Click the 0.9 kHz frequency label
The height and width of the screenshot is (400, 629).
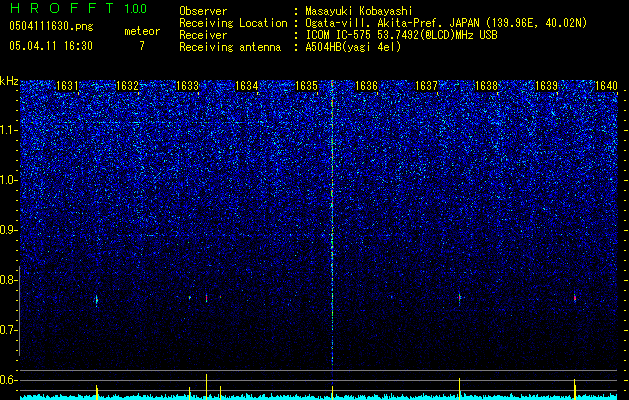pyautogui.click(x=8, y=230)
